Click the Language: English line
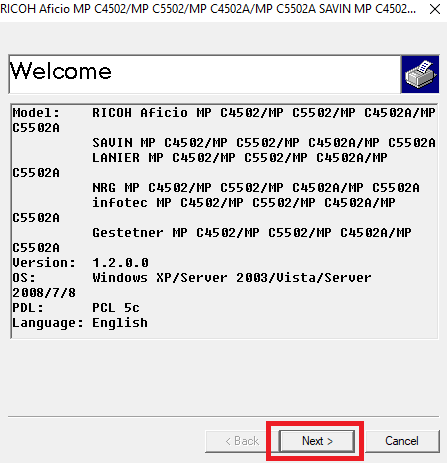 (x=80, y=323)
